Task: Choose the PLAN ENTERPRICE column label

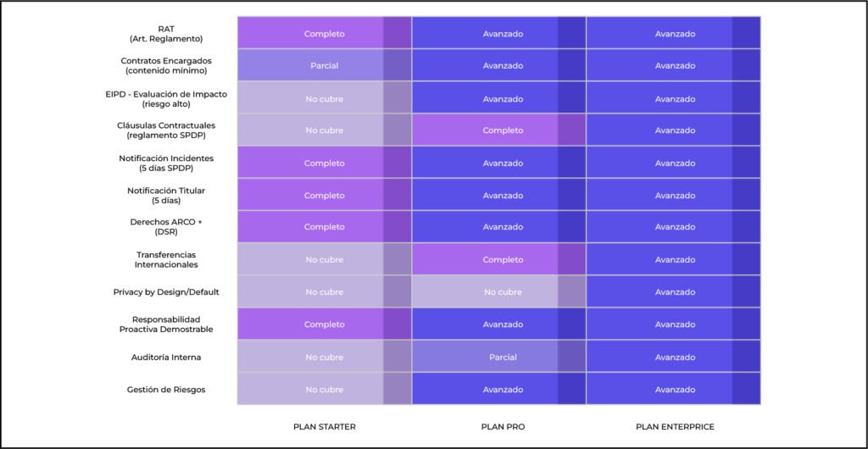Action: click(676, 426)
